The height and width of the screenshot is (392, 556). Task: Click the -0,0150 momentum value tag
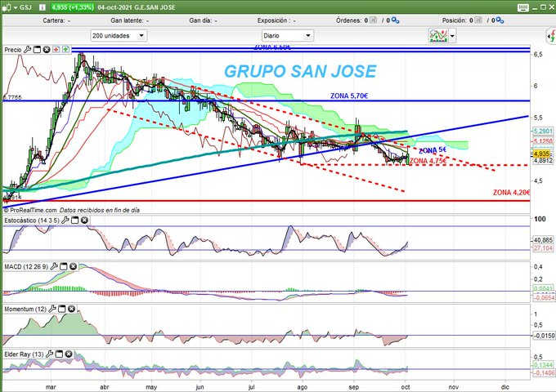[544, 335]
